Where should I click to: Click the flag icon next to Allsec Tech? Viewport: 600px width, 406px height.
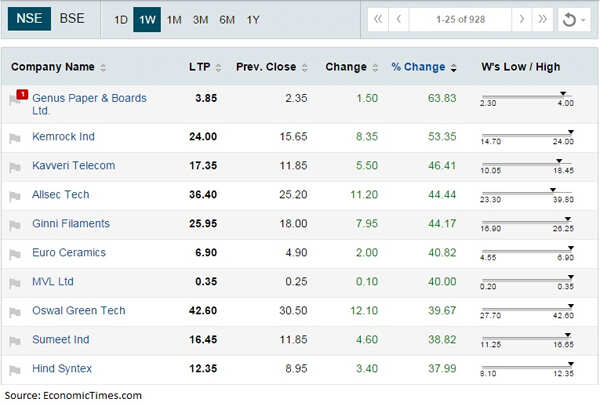pyautogui.click(x=15, y=196)
